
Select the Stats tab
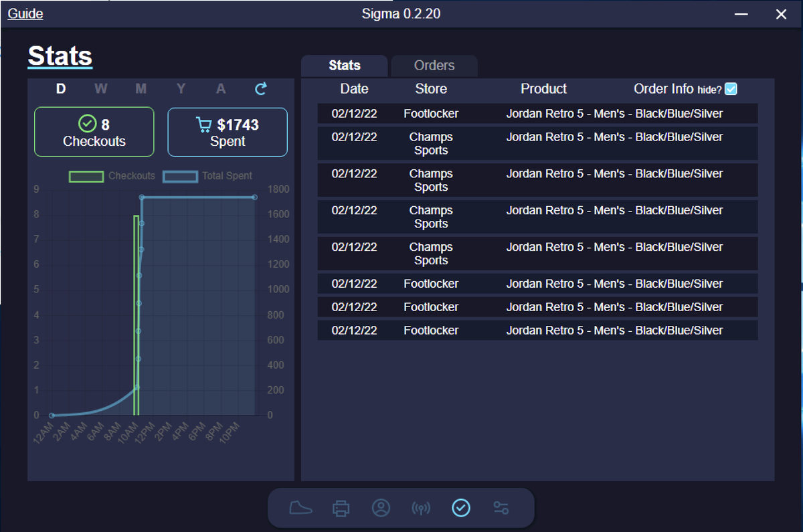pos(344,66)
